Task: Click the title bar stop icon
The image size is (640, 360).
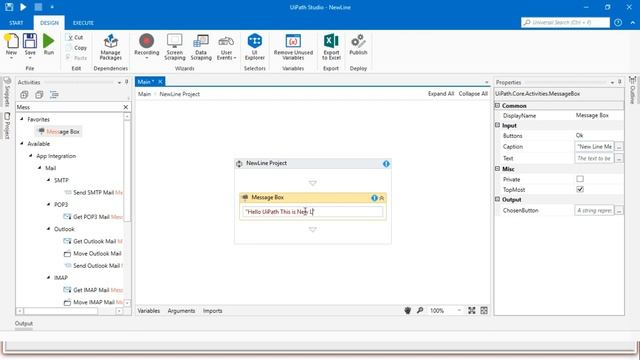Action: 38,7
